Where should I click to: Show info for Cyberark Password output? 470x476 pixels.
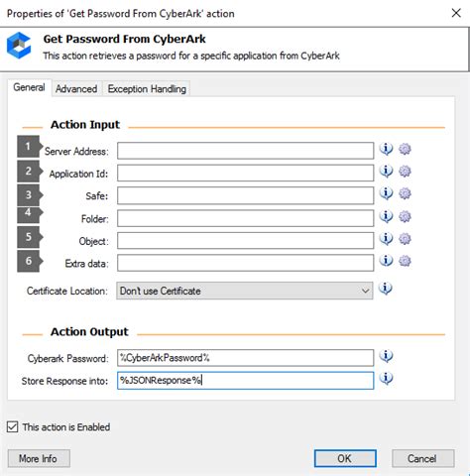coord(386,356)
